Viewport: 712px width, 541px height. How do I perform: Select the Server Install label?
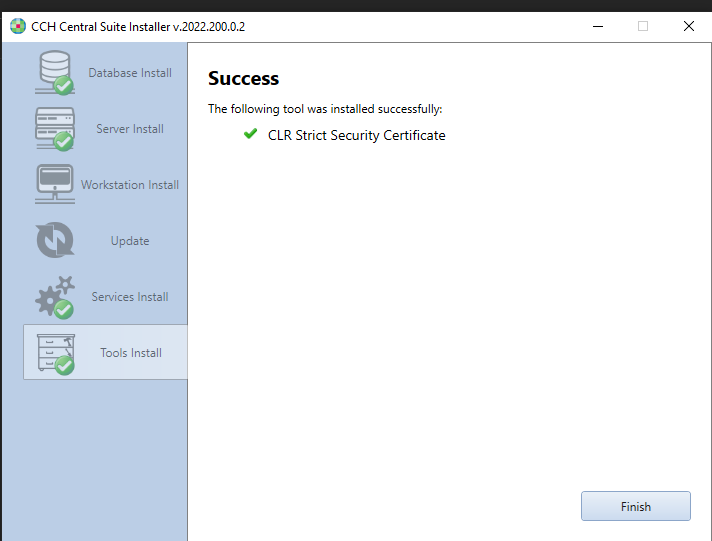point(130,129)
